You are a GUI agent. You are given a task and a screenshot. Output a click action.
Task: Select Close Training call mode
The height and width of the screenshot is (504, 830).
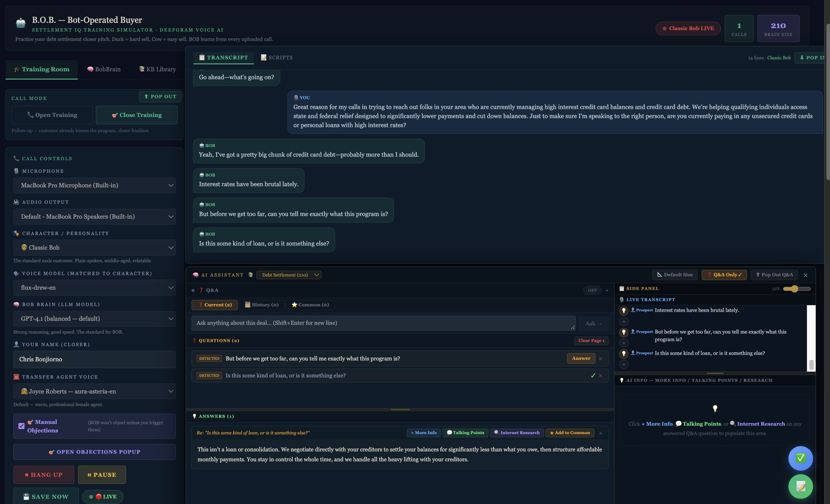(x=137, y=115)
